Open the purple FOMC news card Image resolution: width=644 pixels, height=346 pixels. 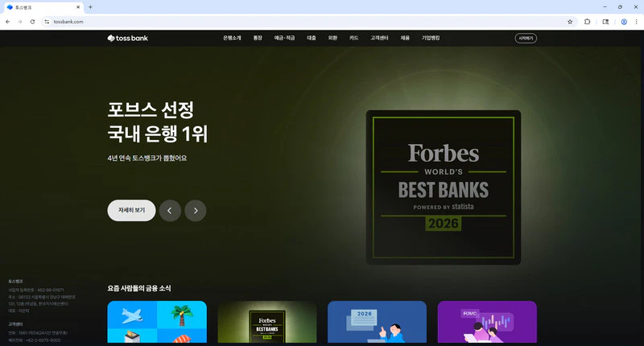[487, 322]
